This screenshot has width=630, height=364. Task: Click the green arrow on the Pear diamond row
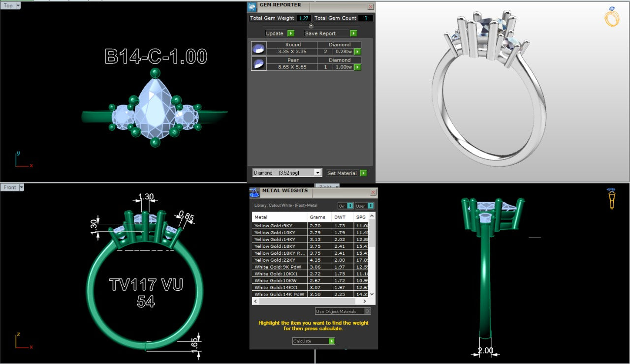click(357, 67)
